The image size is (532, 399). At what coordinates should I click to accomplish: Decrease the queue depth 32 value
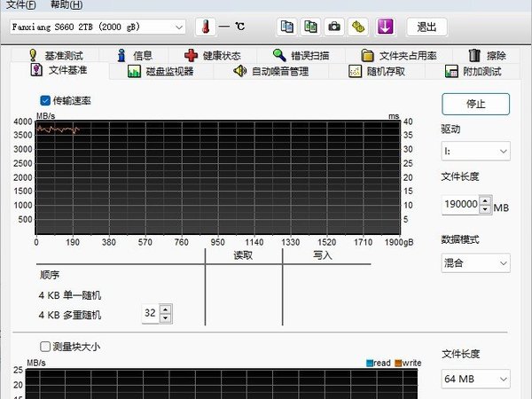(x=165, y=318)
